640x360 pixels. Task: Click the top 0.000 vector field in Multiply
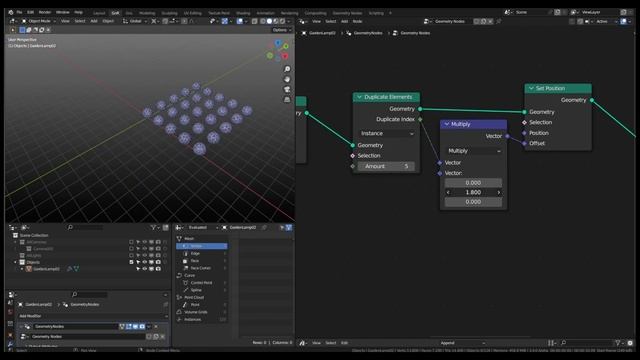tap(473, 183)
